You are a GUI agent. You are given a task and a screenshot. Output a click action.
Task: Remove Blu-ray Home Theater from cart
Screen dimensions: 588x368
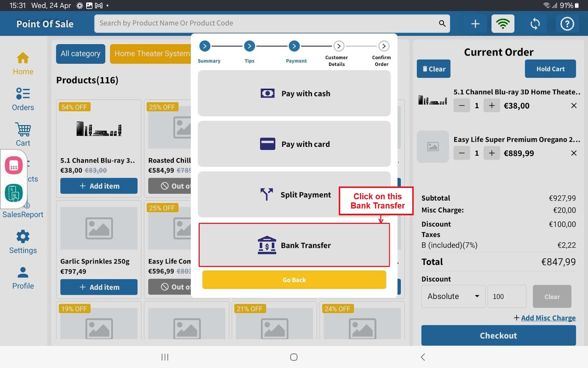point(574,106)
